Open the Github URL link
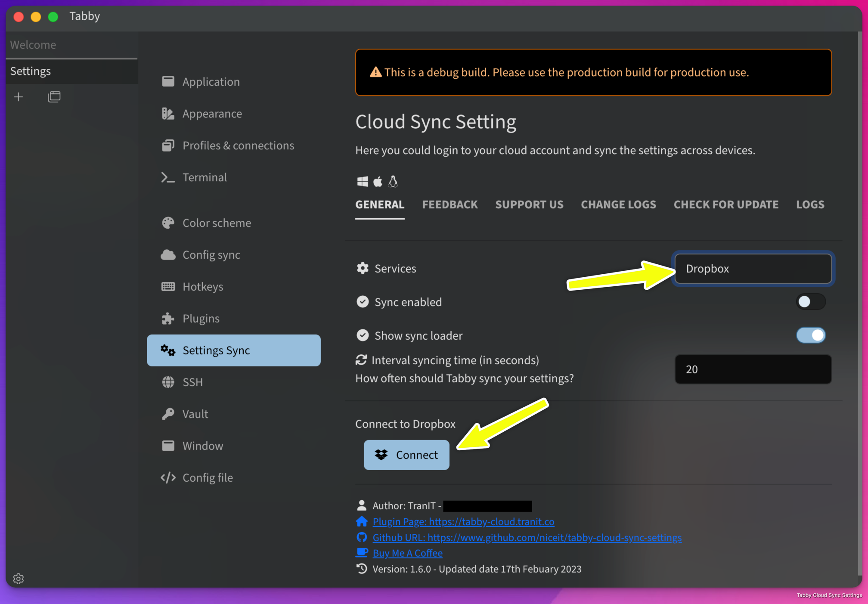This screenshot has height=604, width=868. [x=527, y=537]
